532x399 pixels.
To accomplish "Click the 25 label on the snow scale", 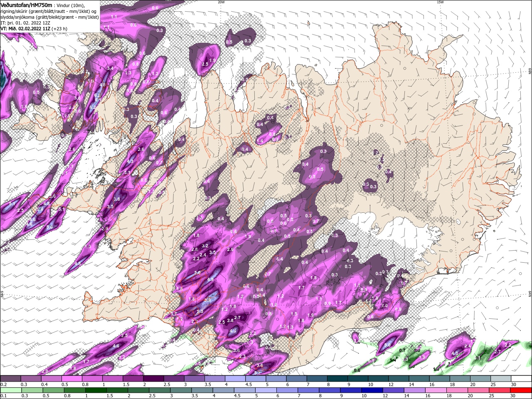I will pyautogui.click(x=493, y=384).
